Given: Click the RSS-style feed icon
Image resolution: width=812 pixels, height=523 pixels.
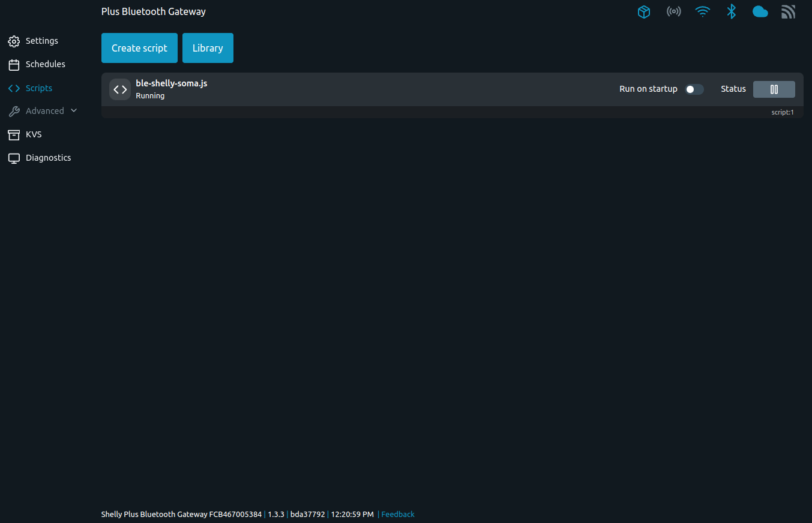Looking at the screenshot, I should (788, 12).
